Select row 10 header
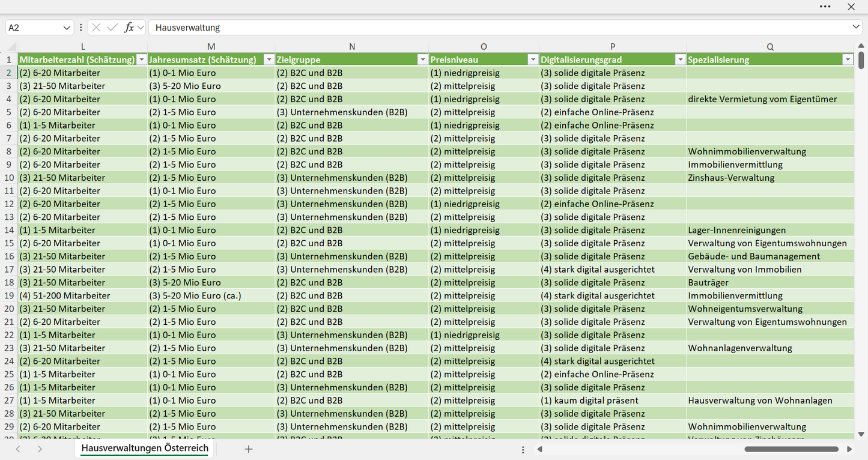Screen dimensions: 868x460 pyautogui.click(x=9, y=178)
